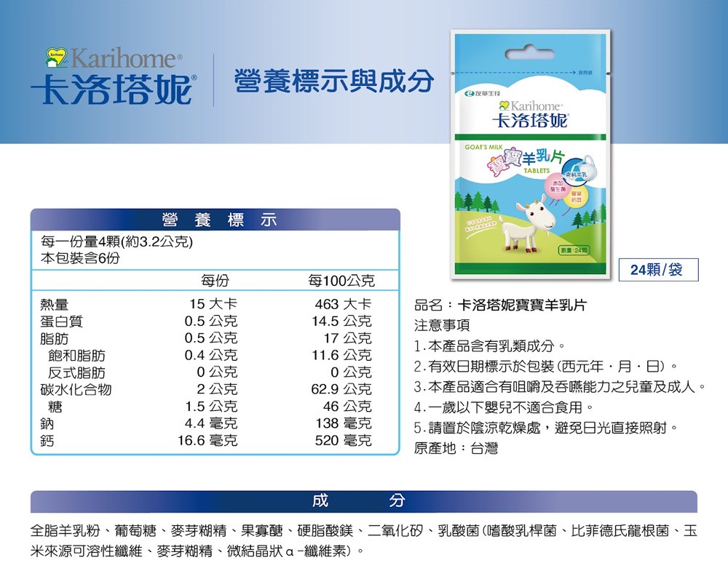Click the ingredients line starting 米來源可溶性纖維
Viewport: 728px width, 571px height.
[x=197, y=551]
